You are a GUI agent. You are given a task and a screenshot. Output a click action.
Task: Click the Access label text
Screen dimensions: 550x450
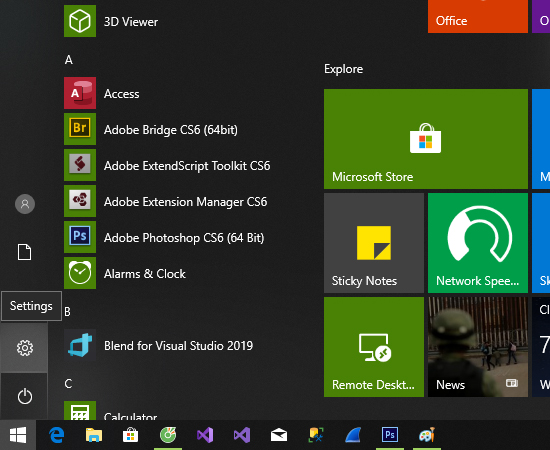(x=121, y=94)
